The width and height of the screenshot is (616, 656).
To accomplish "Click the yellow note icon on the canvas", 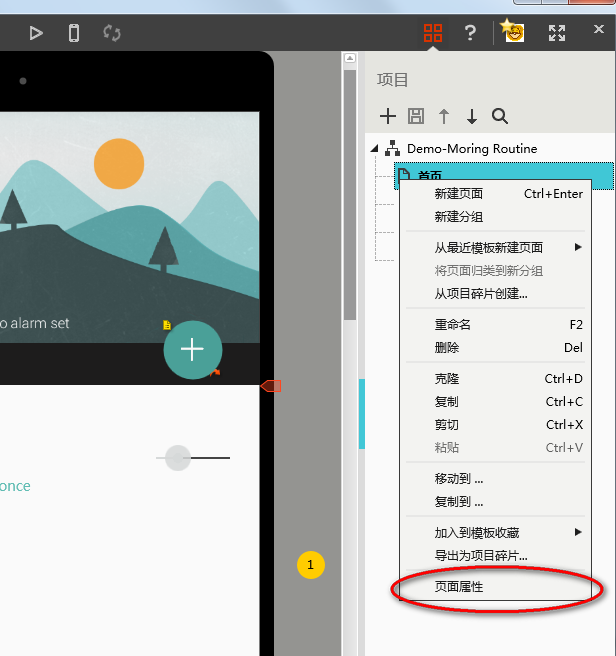I will [x=167, y=325].
